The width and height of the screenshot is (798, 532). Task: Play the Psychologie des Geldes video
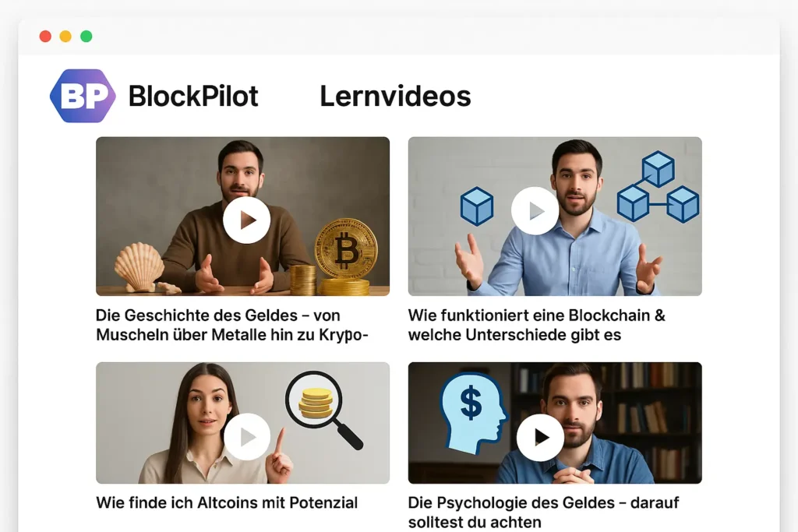[x=540, y=438]
